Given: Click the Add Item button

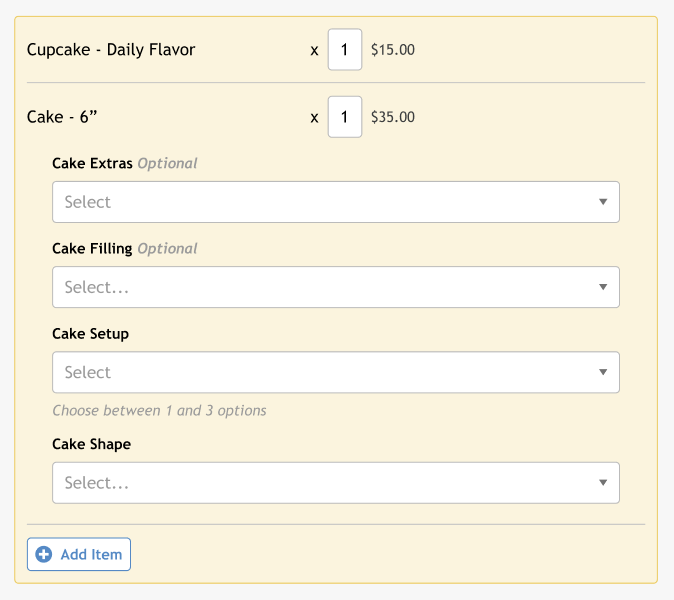Looking at the screenshot, I should (79, 554).
